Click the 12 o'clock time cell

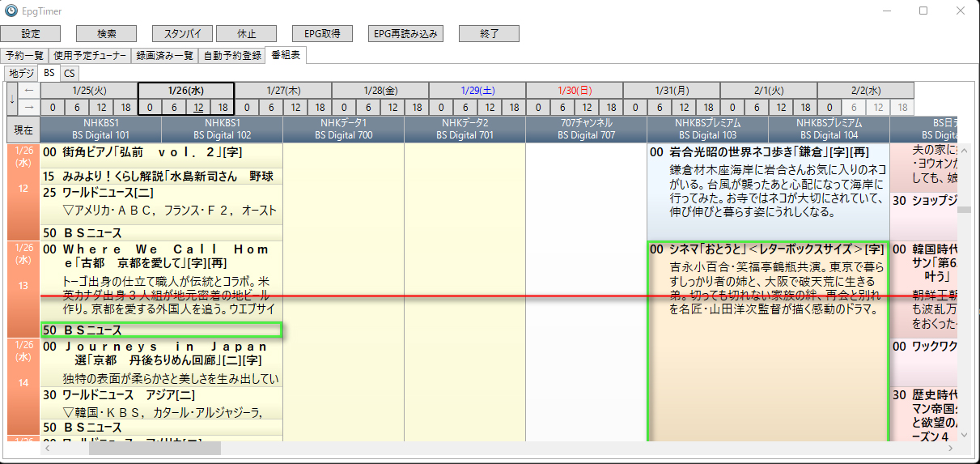(23, 192)
